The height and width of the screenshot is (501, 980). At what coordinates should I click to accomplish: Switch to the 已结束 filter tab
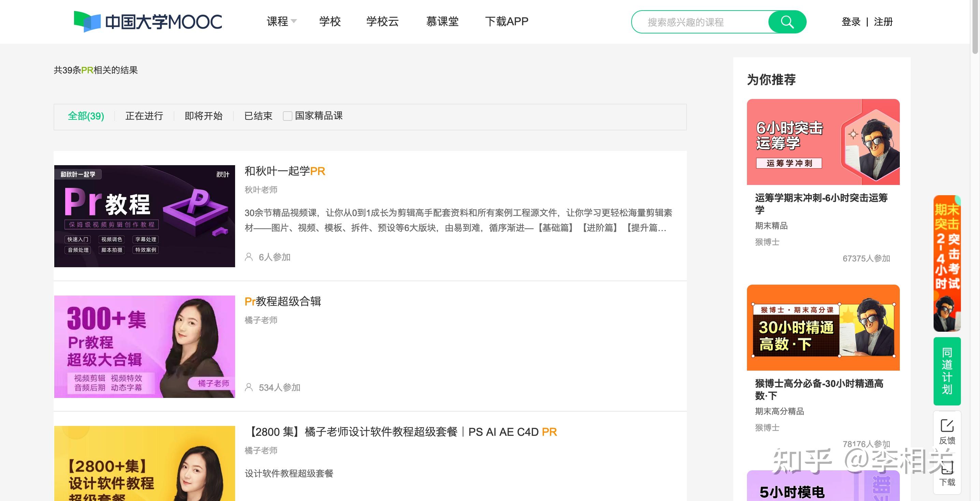(x=258, y=116)
